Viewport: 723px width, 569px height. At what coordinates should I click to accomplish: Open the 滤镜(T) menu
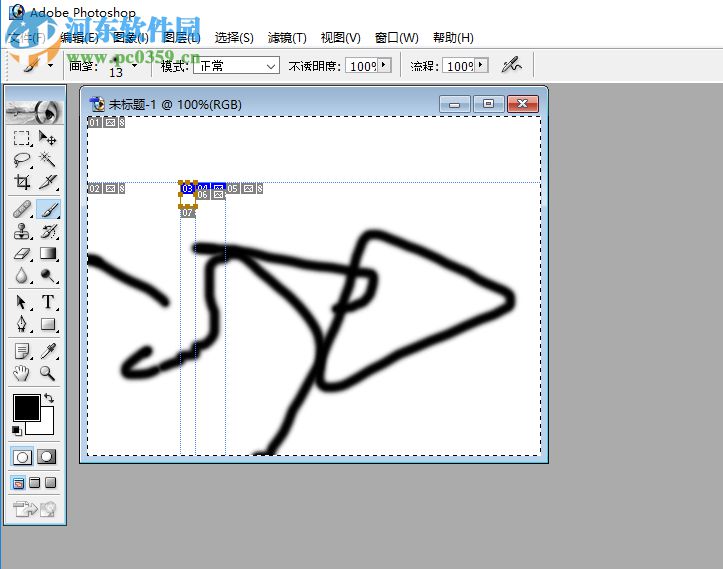click(287, 38)
